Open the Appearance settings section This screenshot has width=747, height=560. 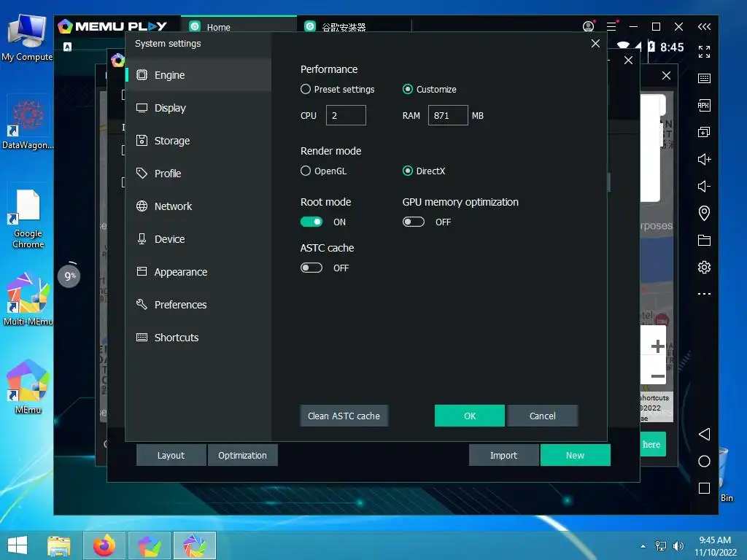tap(198, 272)
